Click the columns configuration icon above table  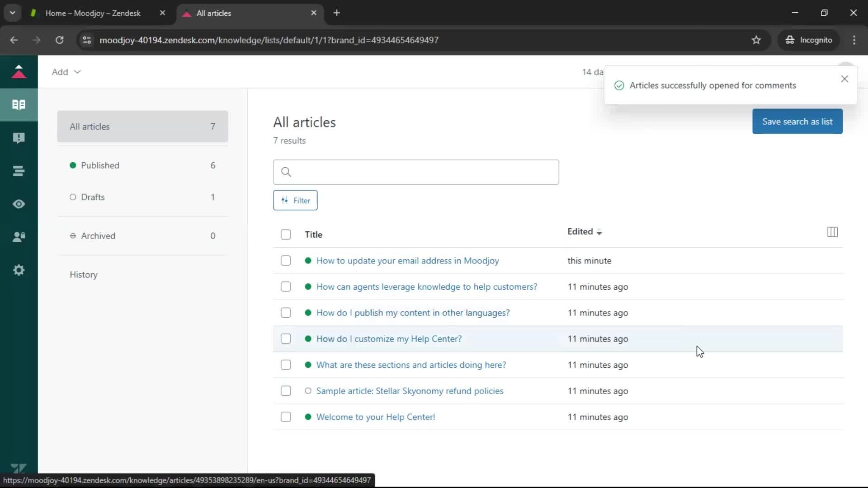(832, 232)
